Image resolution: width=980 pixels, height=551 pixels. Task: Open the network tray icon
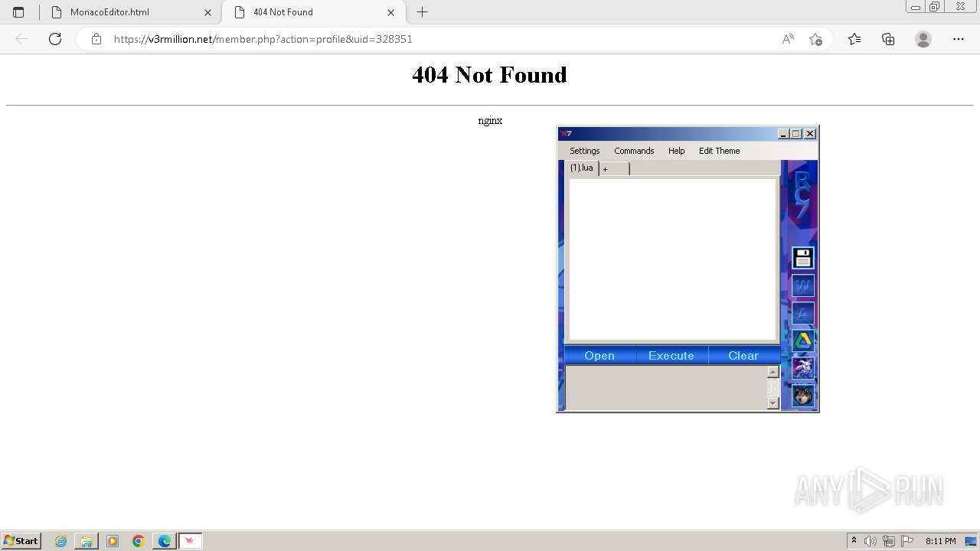pyautogui.click(x=889, y=541)
